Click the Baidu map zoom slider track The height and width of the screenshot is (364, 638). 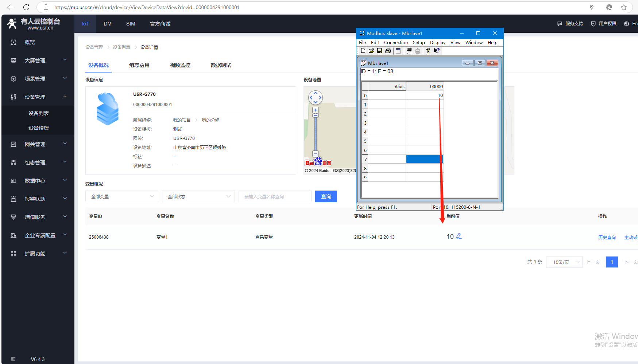[x=316, y=133]
